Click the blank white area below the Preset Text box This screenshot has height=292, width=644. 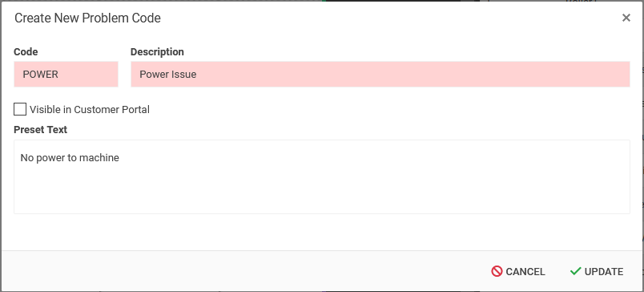pos(322,232)
